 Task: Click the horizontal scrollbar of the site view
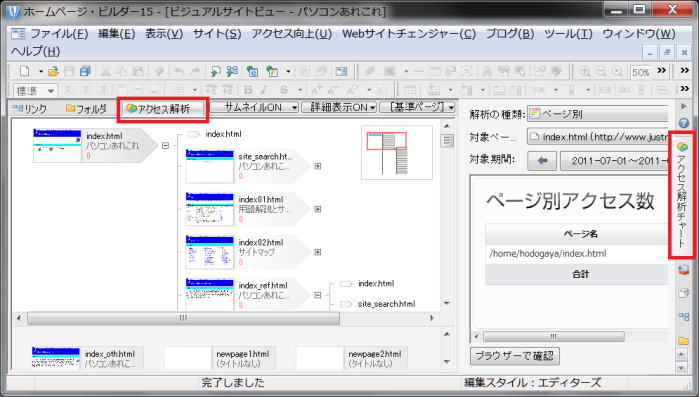183,318
